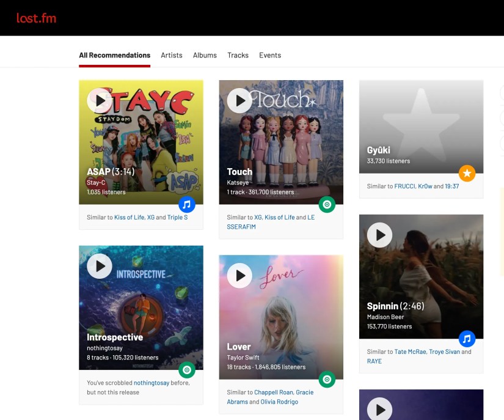The image size is (504, 420).
Task: Open the Gyûki artist title
Action: tap(379, 150)
